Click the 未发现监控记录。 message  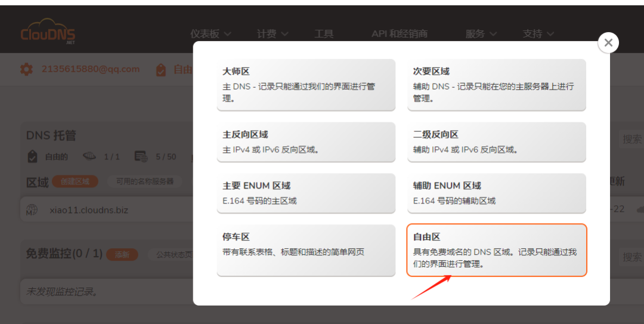62,292
